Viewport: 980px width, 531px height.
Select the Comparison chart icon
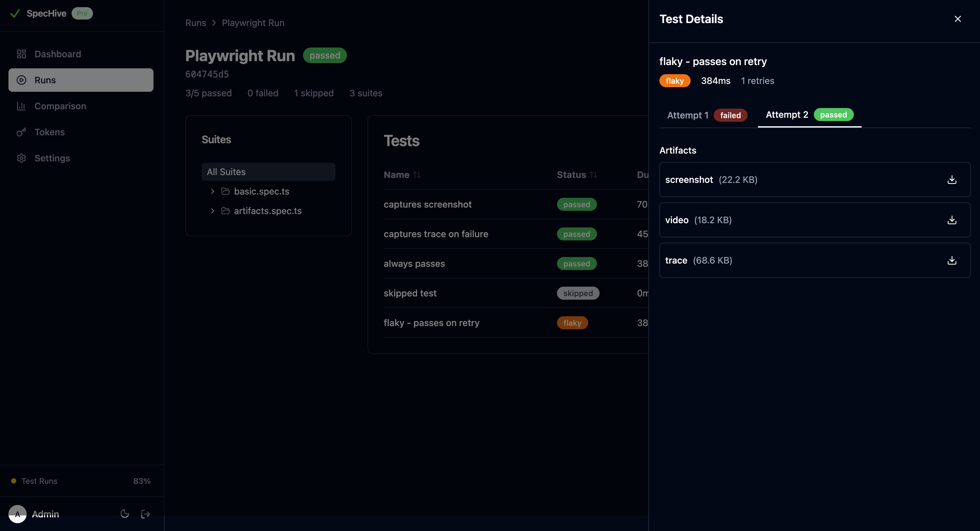tap(21, 106)
